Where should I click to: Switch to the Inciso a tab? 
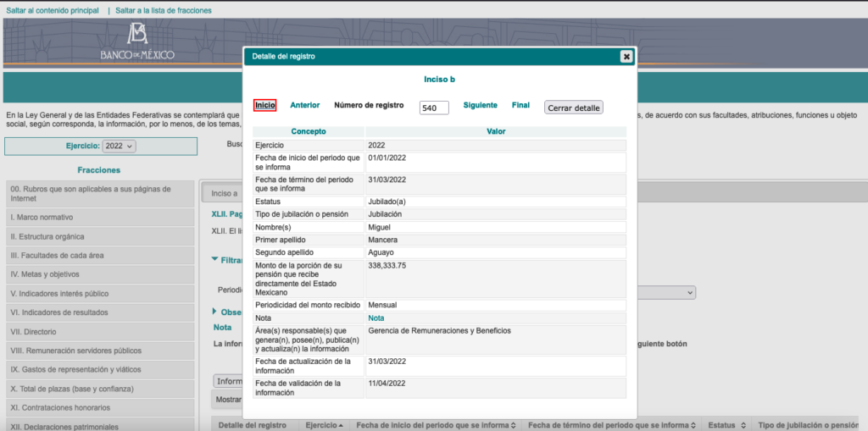coord(224,193)
